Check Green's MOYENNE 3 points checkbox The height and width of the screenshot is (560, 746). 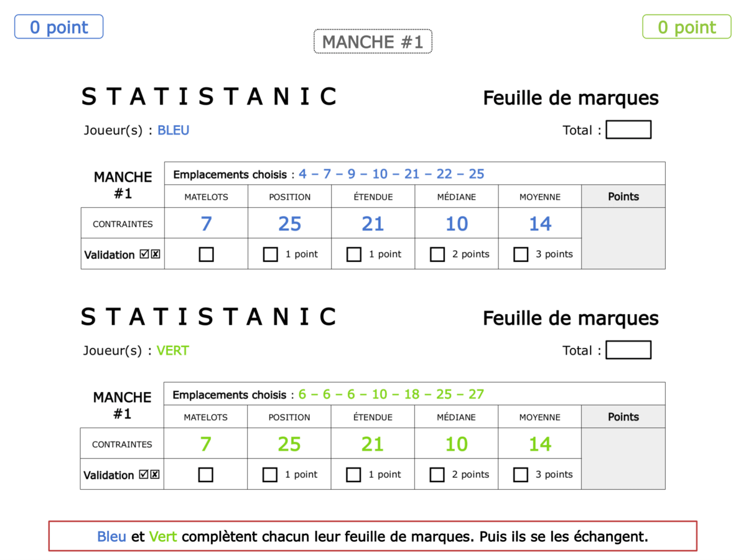521,475
